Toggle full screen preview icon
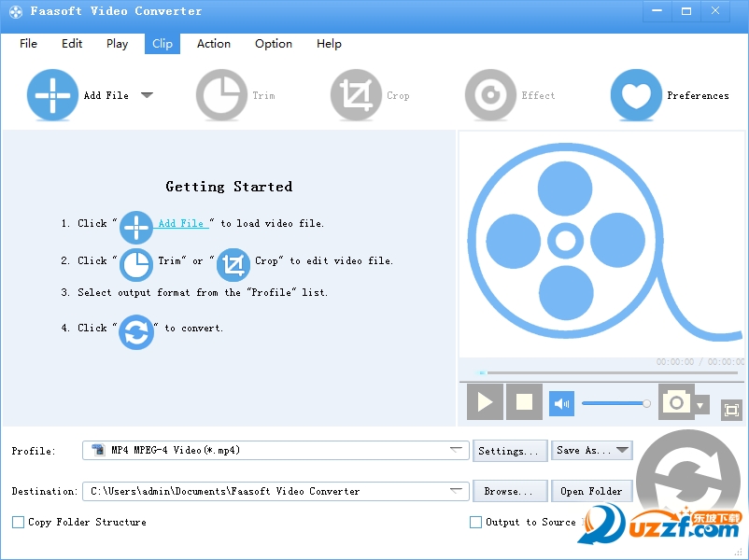Image resolution: width=749 pixels, height=560 pixels. [731, 410]
